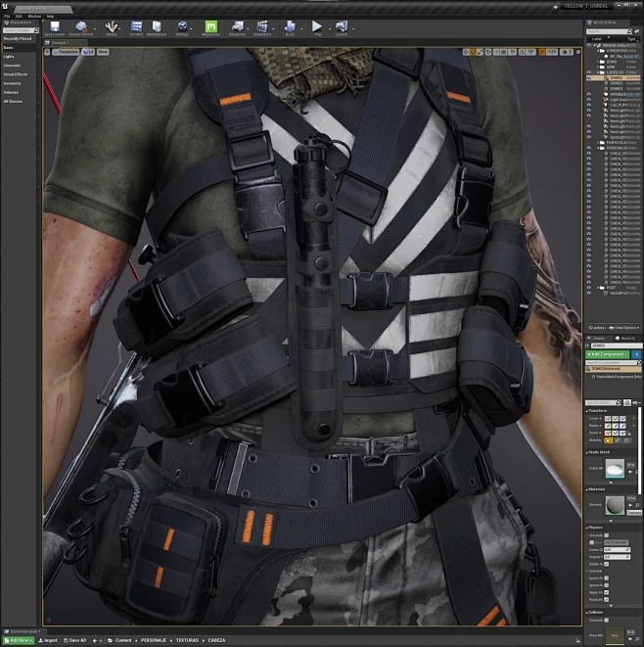The image size is (644, 647).
Task: Toggle scale snapping icon in viewport
Action: tap(541, 52)
